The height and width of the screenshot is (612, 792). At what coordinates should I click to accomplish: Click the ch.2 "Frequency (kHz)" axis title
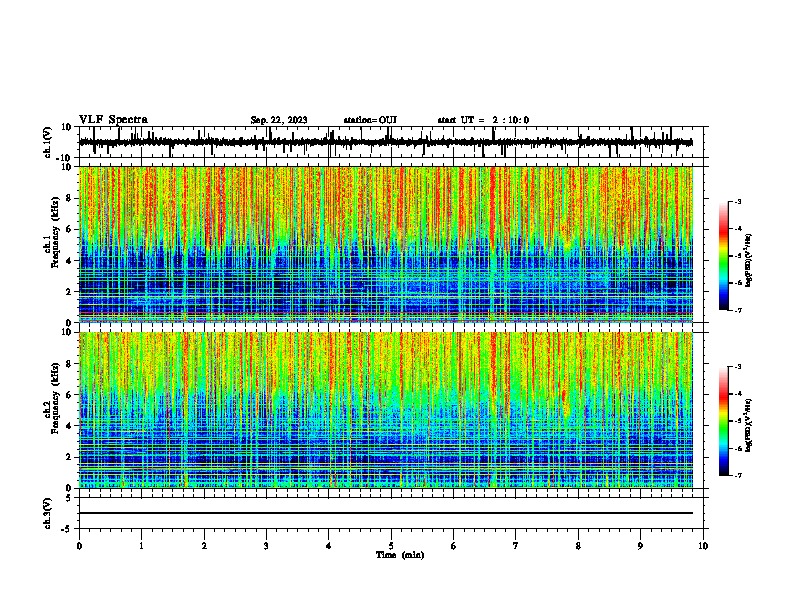(55, 398)
